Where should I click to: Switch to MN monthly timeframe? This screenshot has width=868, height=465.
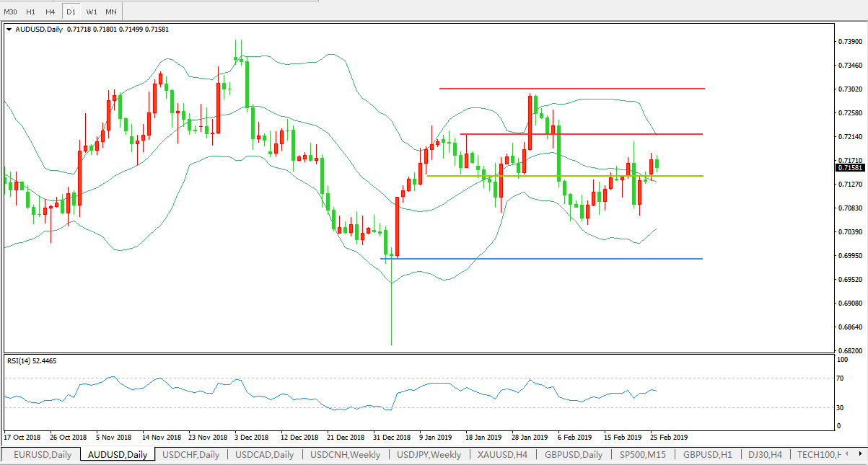pyautogui.click(x=111, y=12)
